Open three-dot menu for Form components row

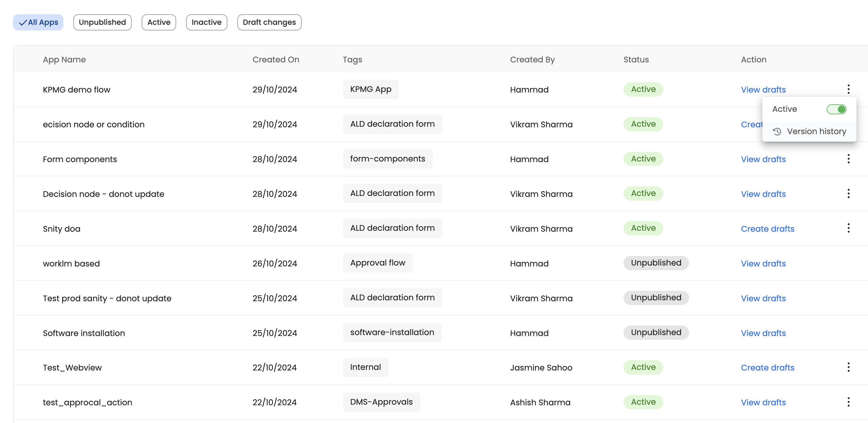tap(848, 159)
